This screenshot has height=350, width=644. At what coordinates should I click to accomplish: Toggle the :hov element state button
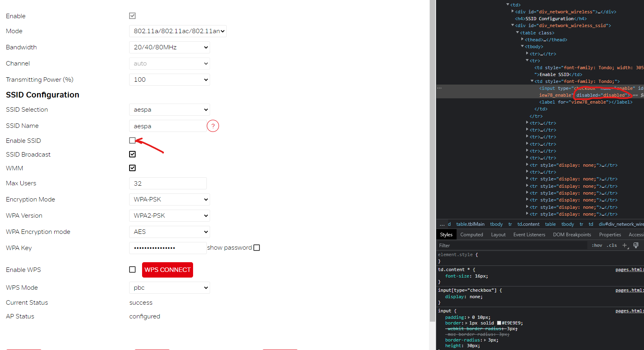597,245
